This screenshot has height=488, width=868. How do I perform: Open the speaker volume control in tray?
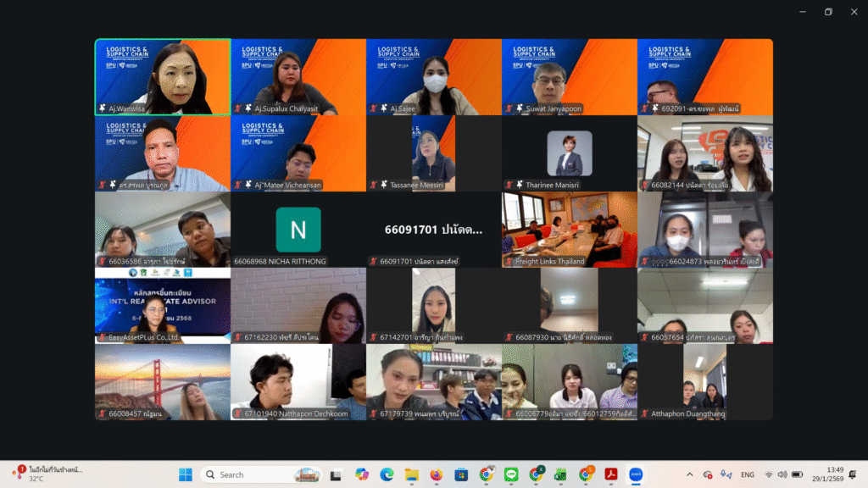tap(782, 474)
